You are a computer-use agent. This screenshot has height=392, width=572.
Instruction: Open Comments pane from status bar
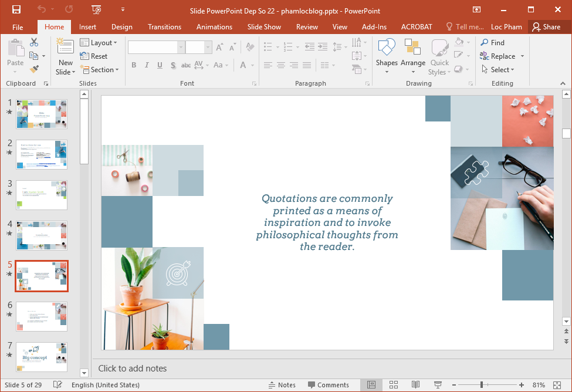[329, 385]
